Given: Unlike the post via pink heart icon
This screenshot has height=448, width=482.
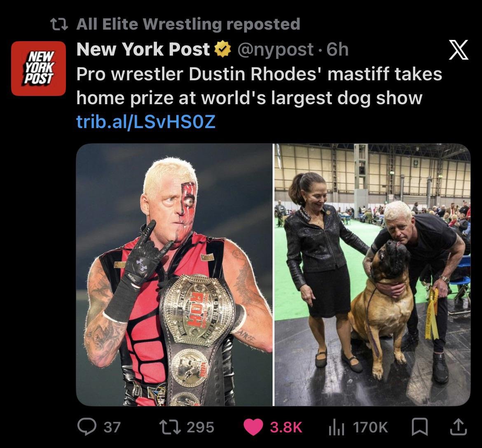Looking at the screenshot, I should click(253, 427).
